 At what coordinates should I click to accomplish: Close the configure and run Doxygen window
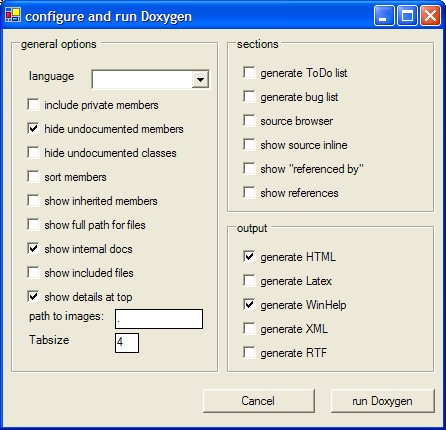(430, 16)
